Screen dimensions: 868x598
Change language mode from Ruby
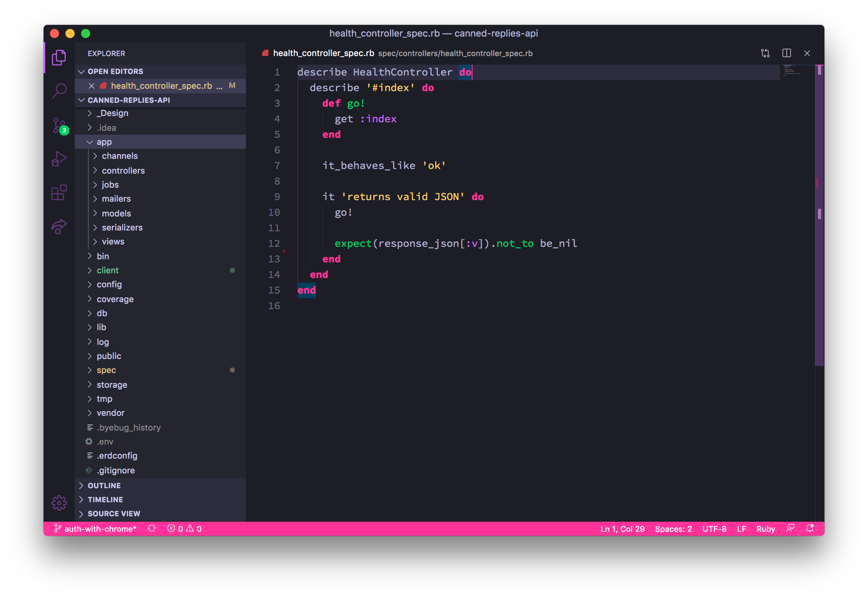click(x=765, y=529)
